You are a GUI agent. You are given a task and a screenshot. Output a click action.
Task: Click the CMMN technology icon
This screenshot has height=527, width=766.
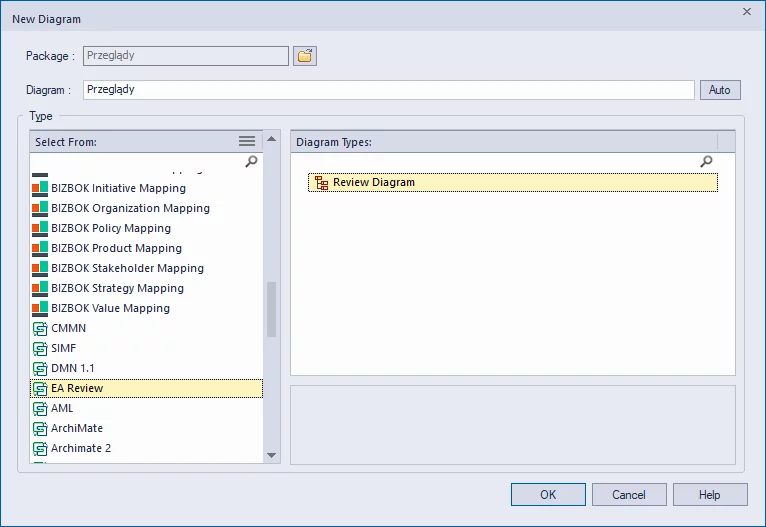click(x=40, y=328)
